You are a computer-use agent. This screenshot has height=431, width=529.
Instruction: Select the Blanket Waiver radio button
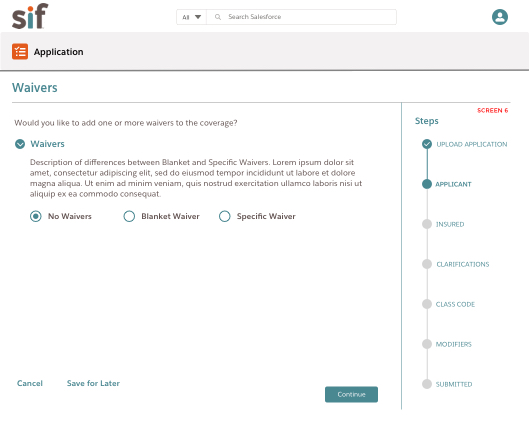click(x=129, y=216)
